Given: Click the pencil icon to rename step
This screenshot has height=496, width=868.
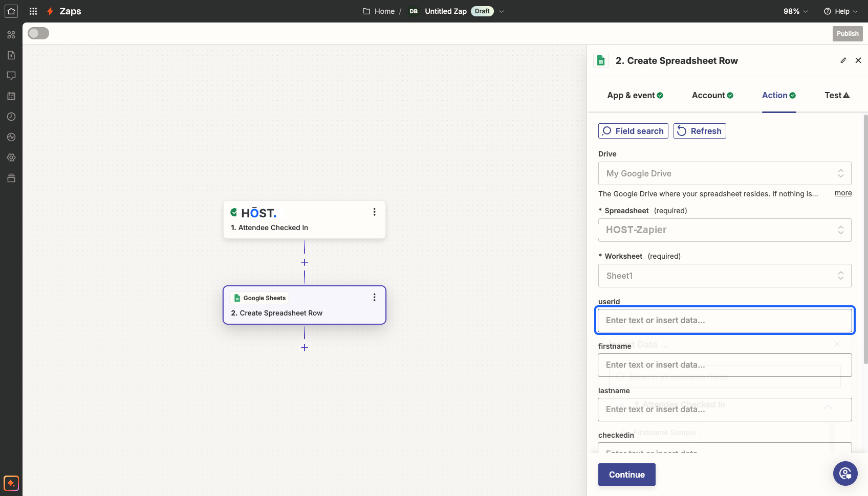Looking at the screenshot, I should pyautogui.click(x=843, y=60).
